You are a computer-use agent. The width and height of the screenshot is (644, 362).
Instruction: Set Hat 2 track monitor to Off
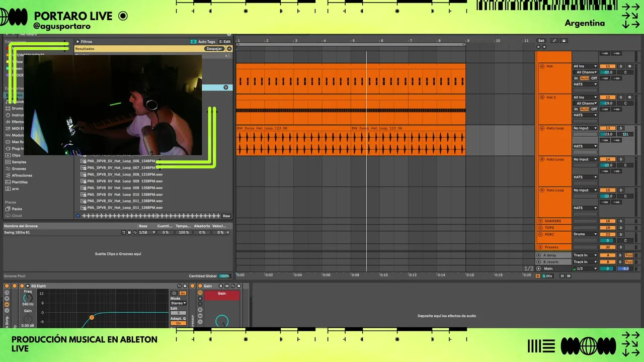click(594, 109)
